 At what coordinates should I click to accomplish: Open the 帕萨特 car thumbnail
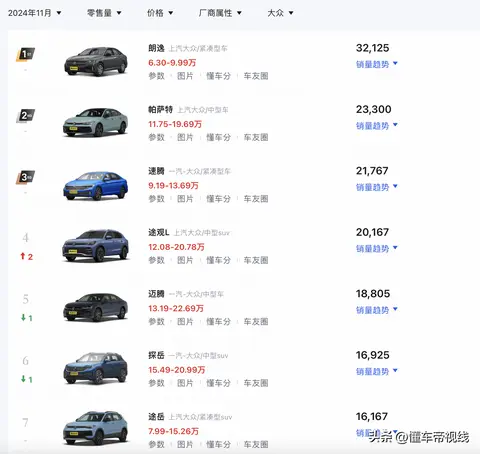96,122
